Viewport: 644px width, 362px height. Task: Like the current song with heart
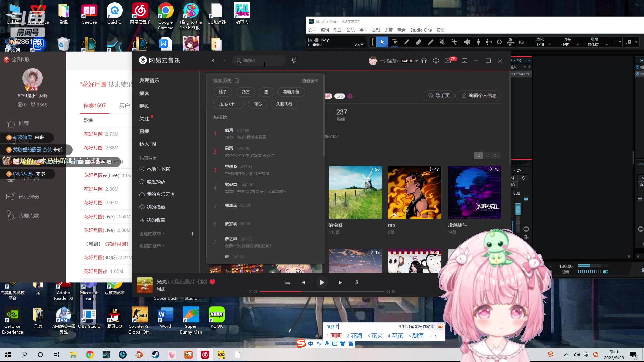click(x=212, y=282)
